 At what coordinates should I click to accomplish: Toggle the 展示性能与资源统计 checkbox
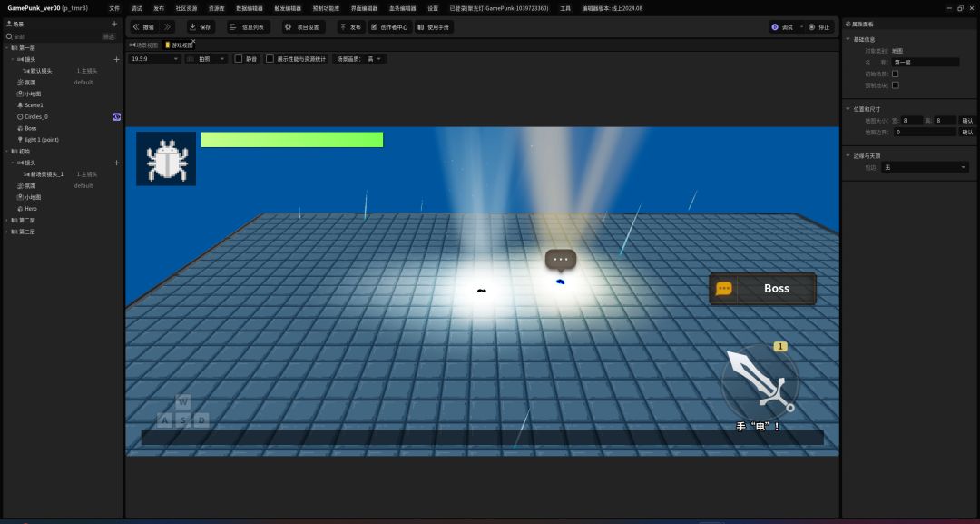point(269,59)
